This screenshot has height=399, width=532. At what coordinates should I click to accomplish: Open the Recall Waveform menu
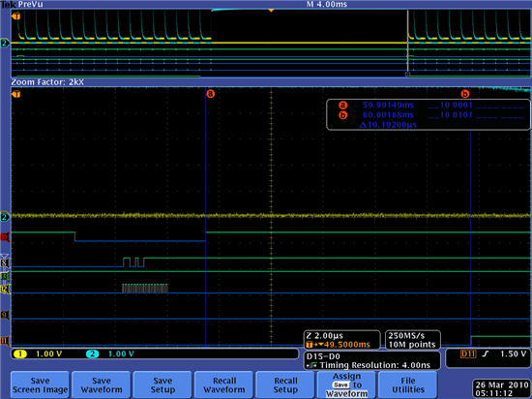(224, 384)
